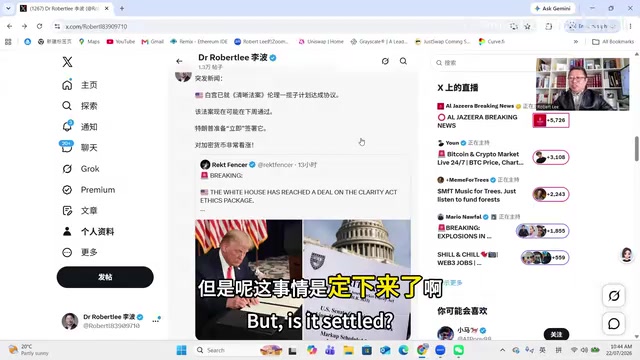Go back with the profile back arrow
Image resolution: width=640 pixels, height=360 pixels.
tap(179, 61)
